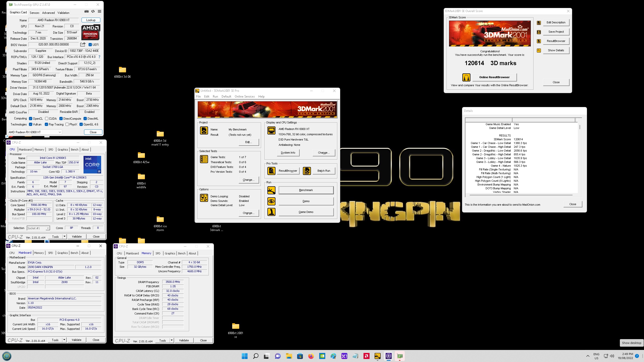Image resolution: width=644 pixels, height=362 pixels.
Task: Open the '6900xt 3d 06' desktop folder
Action: click(122, 72)
